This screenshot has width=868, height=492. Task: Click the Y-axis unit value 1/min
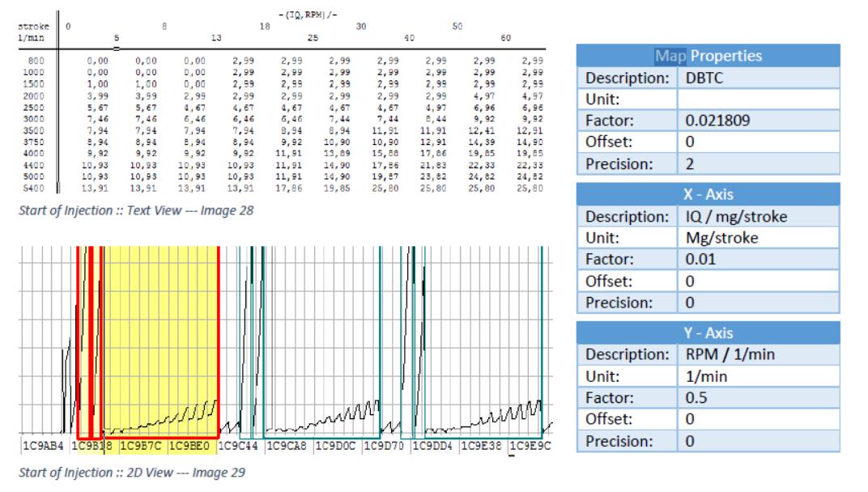point(759,376)
